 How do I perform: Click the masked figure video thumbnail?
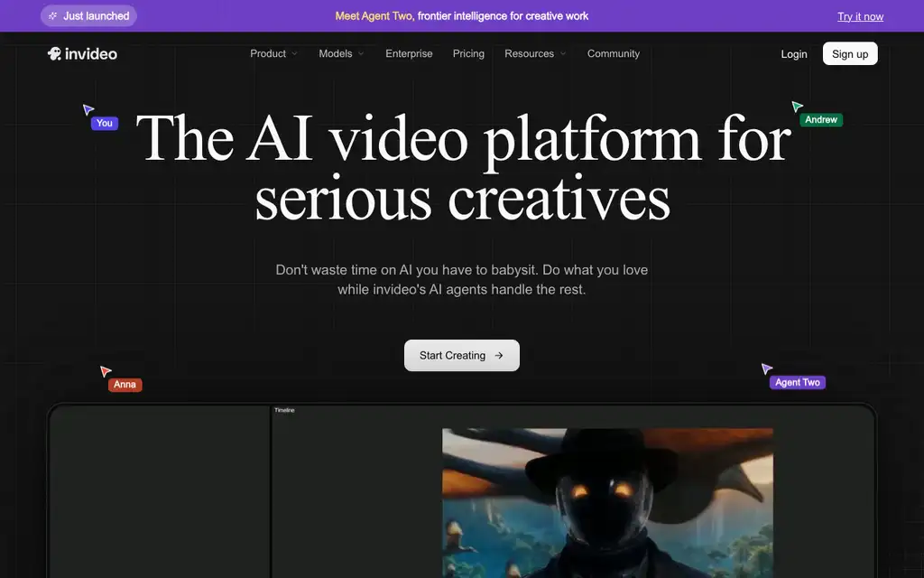point(607,503)
